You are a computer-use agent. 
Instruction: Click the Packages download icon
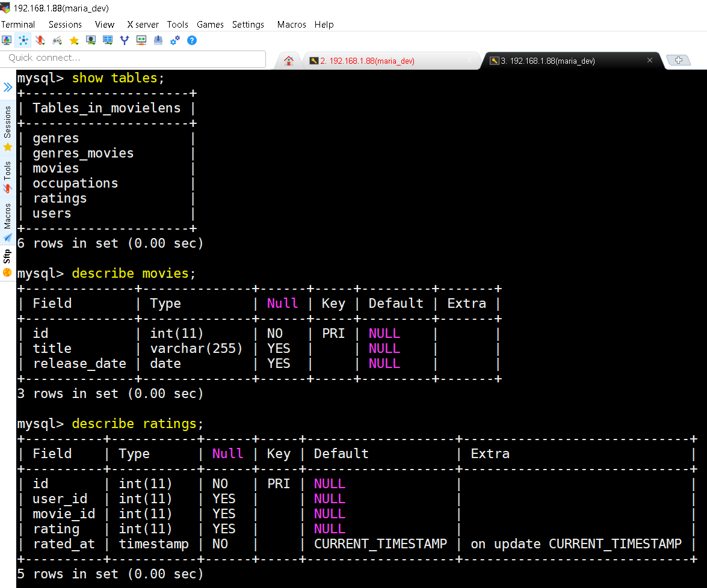click(158, 40)
